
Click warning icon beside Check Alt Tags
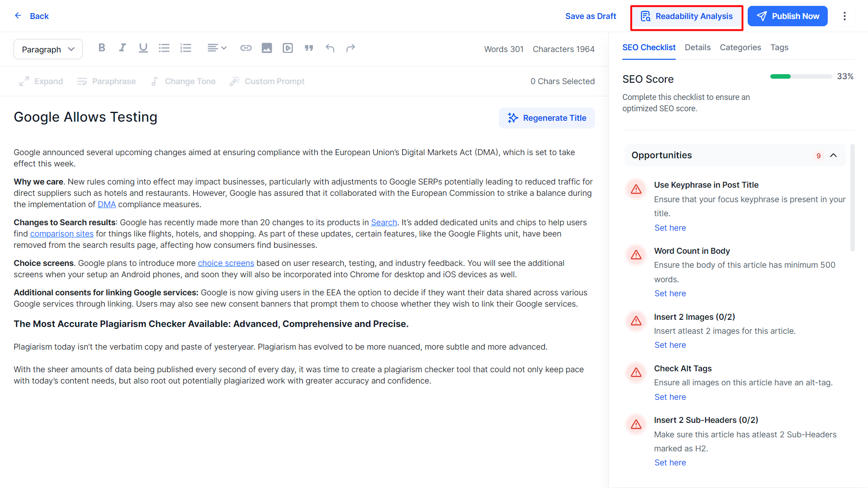click(x=636, y=373)
